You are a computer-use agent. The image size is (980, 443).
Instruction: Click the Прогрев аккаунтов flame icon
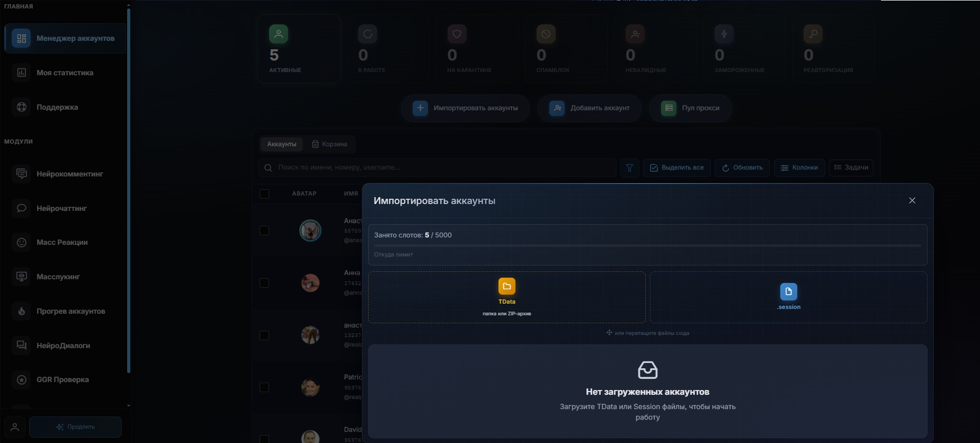point(22,311)
